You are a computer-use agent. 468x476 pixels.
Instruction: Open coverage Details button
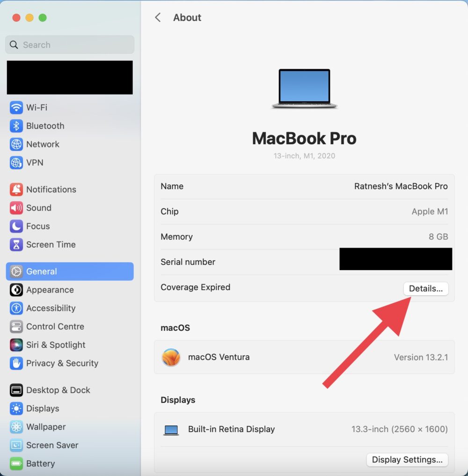coord(425,289)
